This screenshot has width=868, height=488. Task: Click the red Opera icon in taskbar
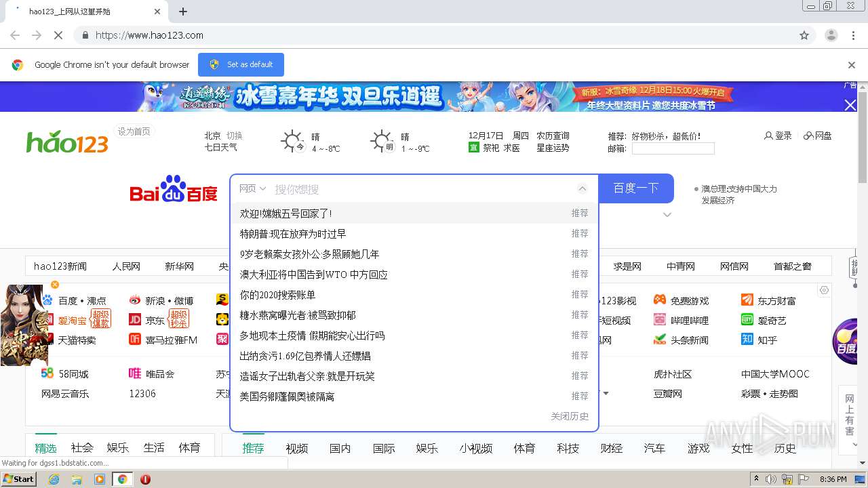pyautogui.click(x=145, y=479)
